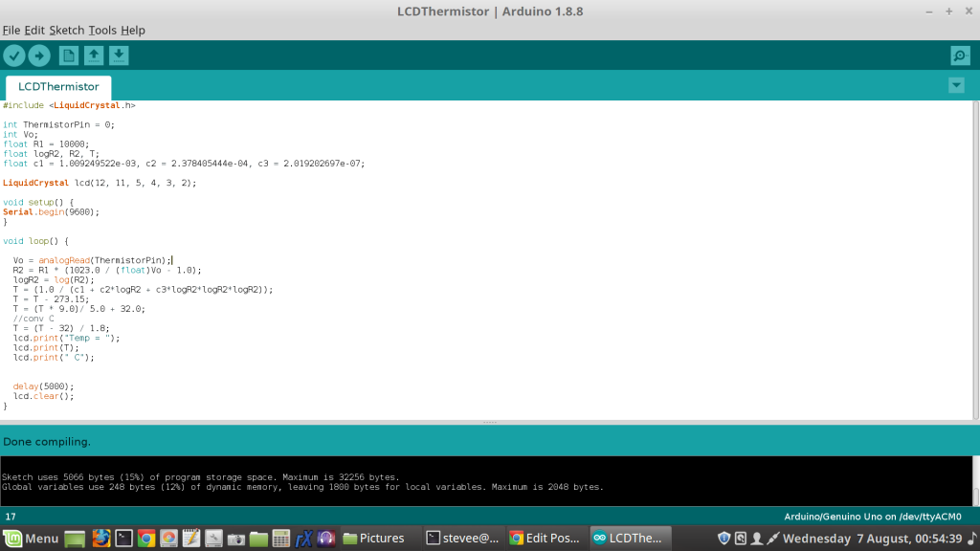Open the Edit menu
Screen dimensions: 980x551
pos(34,30)
